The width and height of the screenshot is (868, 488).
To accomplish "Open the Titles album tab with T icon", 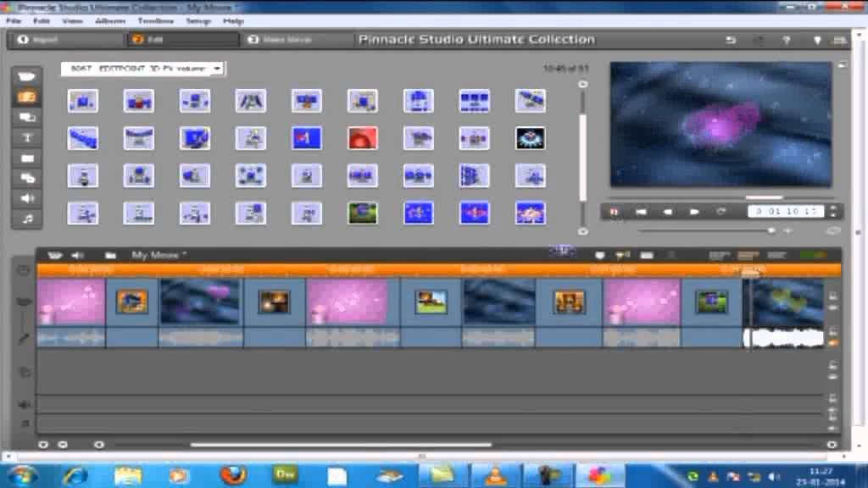I will [26, 138].
